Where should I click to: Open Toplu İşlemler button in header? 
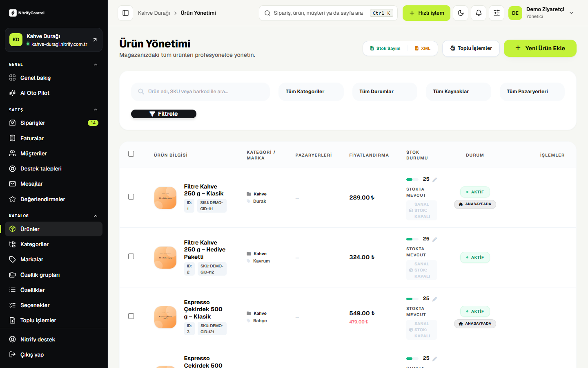click(471, 48)
